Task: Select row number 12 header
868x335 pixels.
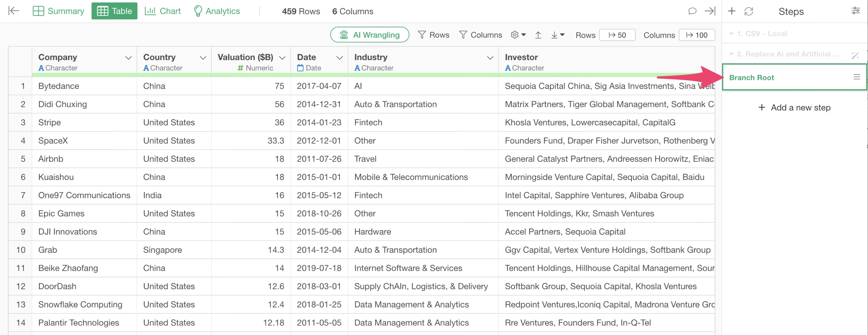Action: [20, 286]
